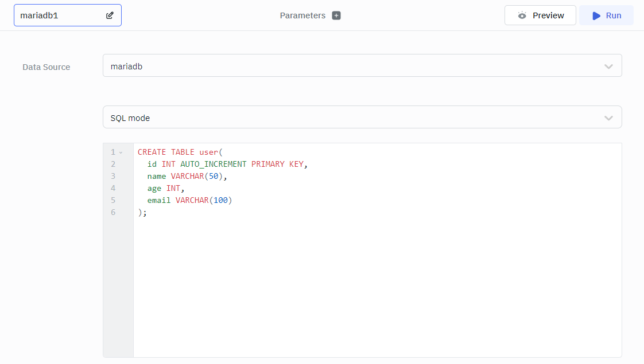Image resolution: width=644 pixels, height=364 pixels.
Task: Expand the SQL mode dropdown
Action: click(x=362, y=117)
